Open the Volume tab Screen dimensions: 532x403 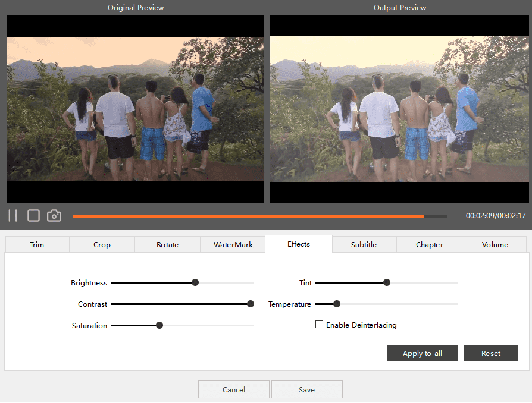pyautogui.click(x=495, y=244)
